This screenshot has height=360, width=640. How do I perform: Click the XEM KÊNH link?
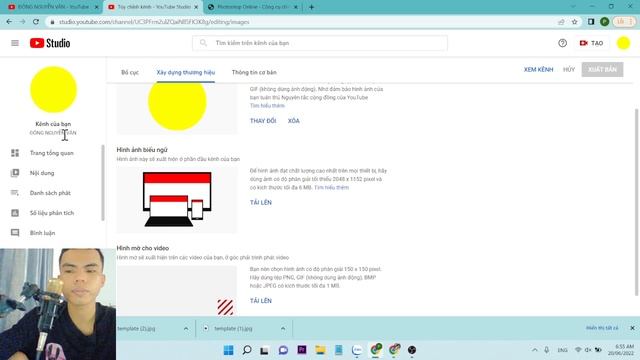tap(538, 69)
